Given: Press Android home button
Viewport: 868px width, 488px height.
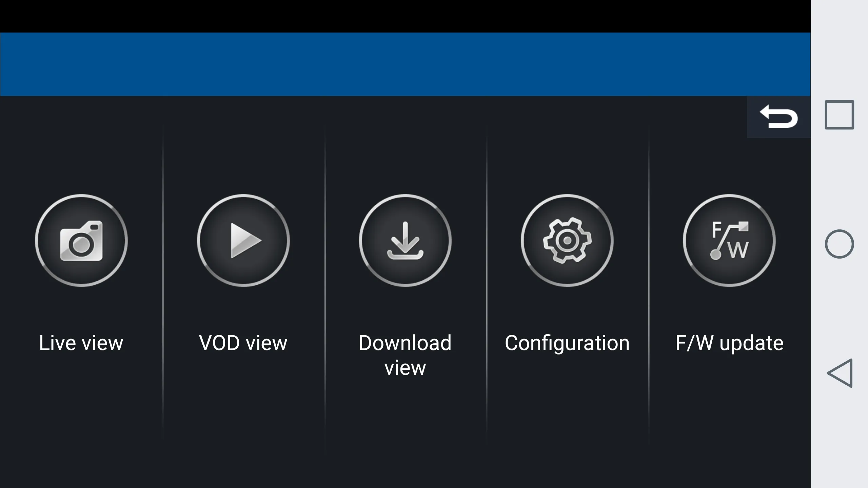Looking at the screenshot, I should [839, 244].
